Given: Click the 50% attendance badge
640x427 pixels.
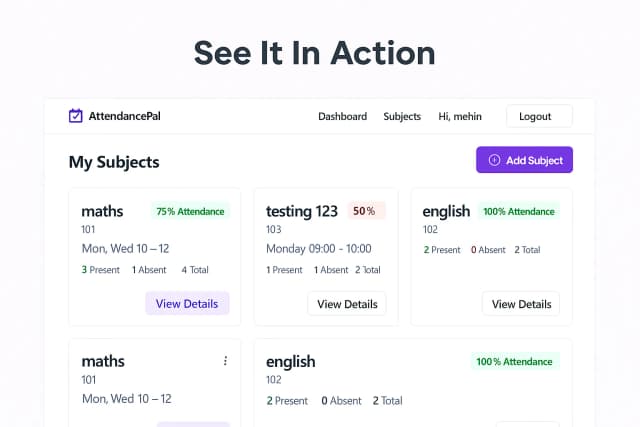Looking at the screenshot, I should (x=364, y=211).
